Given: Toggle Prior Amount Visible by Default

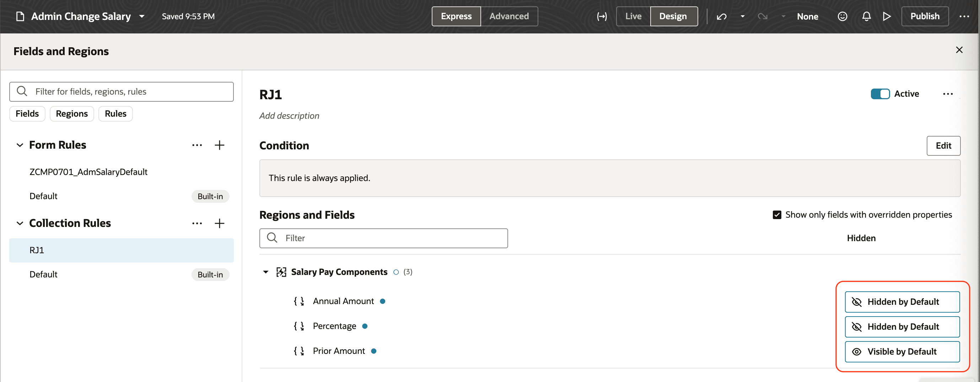Looking at the screenshot, I should tap(902, 351).
